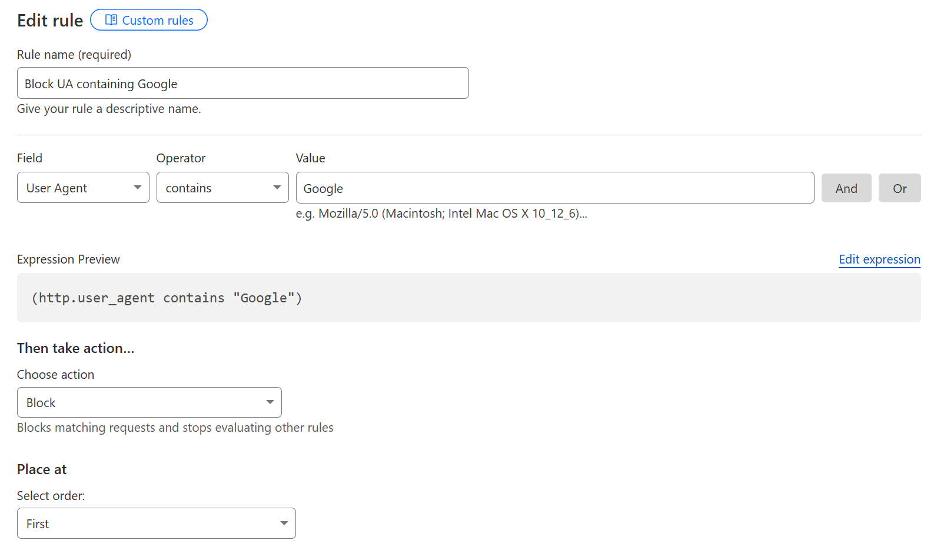934x560 pixels.
Task: Click the caret on the contains operator dropdown
Action: tap(277, 188)
